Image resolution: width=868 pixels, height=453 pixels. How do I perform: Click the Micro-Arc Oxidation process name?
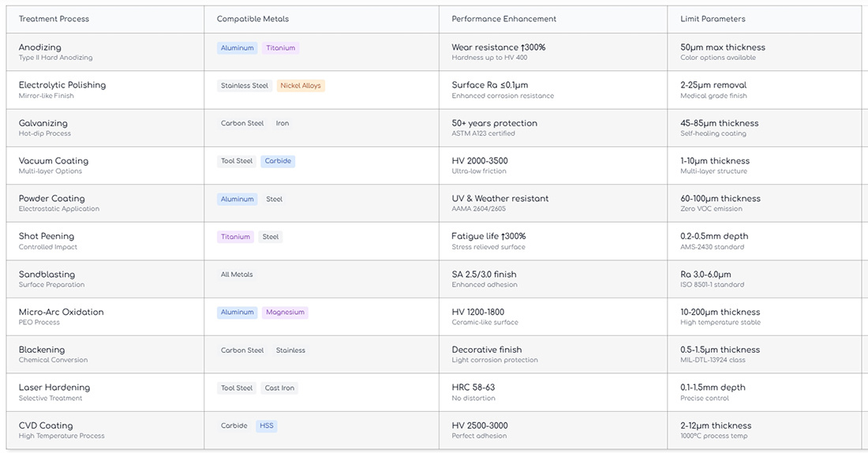(x=61, y=312)
